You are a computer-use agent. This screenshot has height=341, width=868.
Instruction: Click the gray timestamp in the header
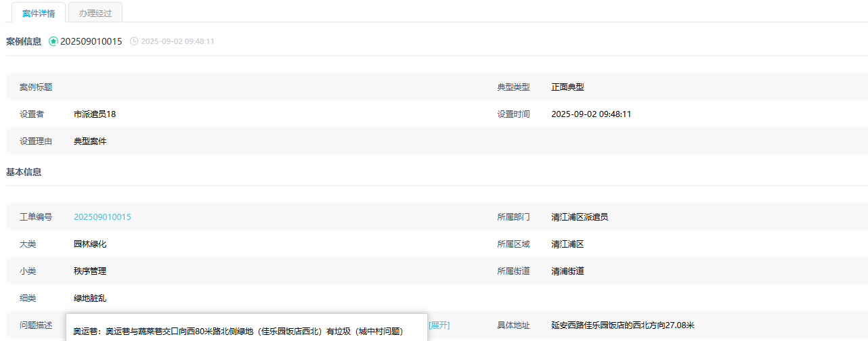pos(177,41)
